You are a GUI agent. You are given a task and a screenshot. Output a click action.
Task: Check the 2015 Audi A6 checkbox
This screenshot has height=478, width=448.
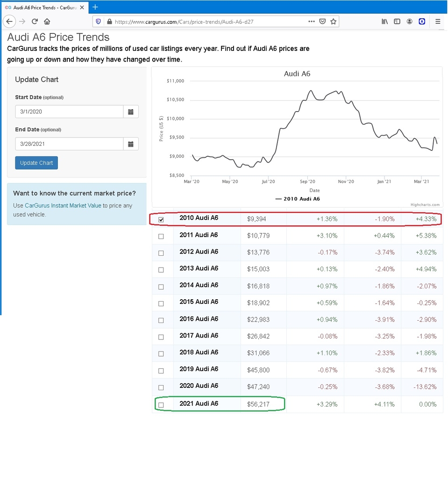click(161, 303)
